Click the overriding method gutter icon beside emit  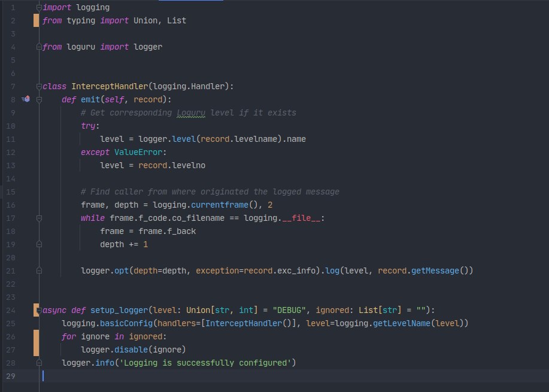(x=26, y=99)
